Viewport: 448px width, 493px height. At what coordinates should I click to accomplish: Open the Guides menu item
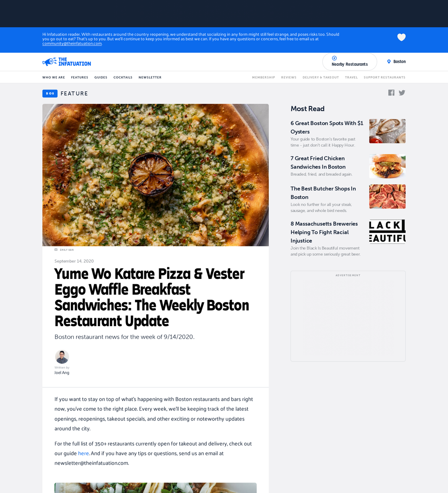tap(101, 77)
